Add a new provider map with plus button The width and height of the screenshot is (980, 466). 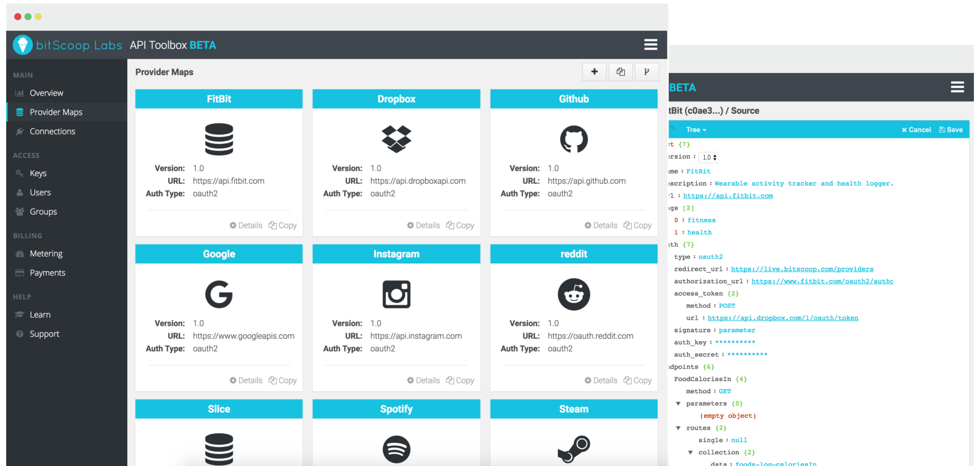tap(594, 72)
